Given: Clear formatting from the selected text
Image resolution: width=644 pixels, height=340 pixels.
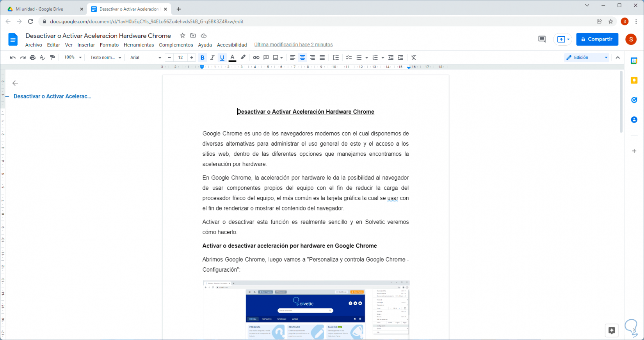Looking at the screenshot, I should 414,58.
